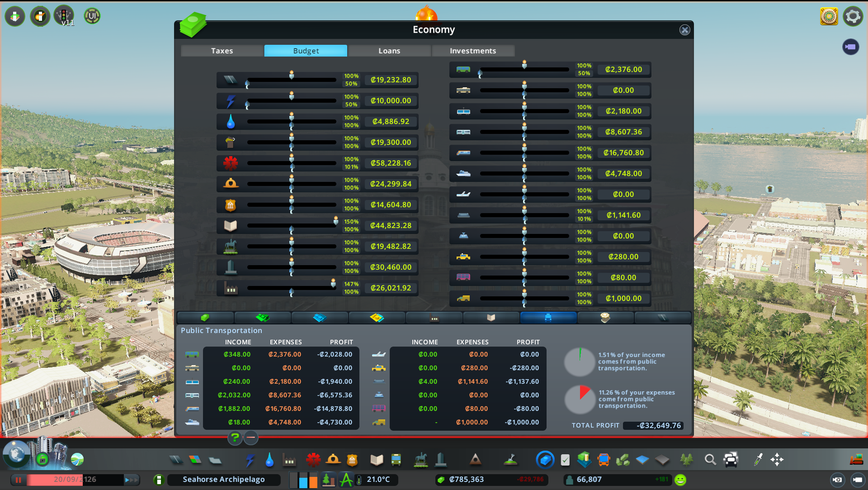Open the Education build menu icon

click(377, 460)
